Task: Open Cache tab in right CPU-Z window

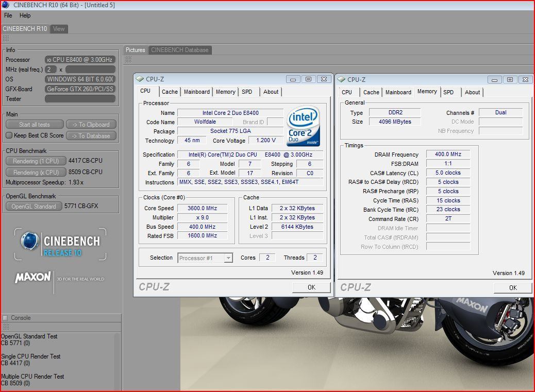Action: point(371,92)
